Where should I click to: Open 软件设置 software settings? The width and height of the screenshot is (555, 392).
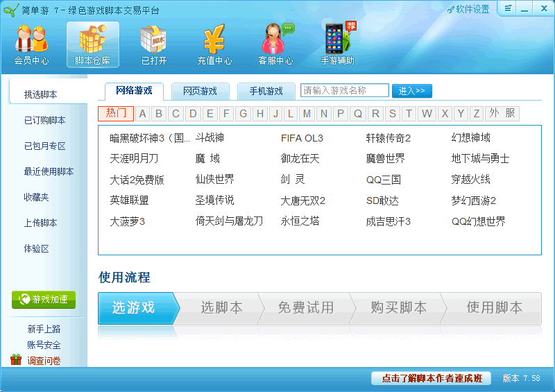468,9
